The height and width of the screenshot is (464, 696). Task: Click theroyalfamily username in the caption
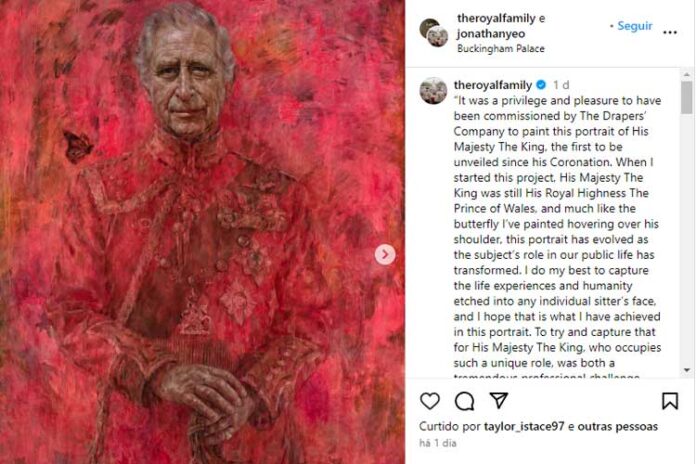pyautogui.click(x=492, y=85)
